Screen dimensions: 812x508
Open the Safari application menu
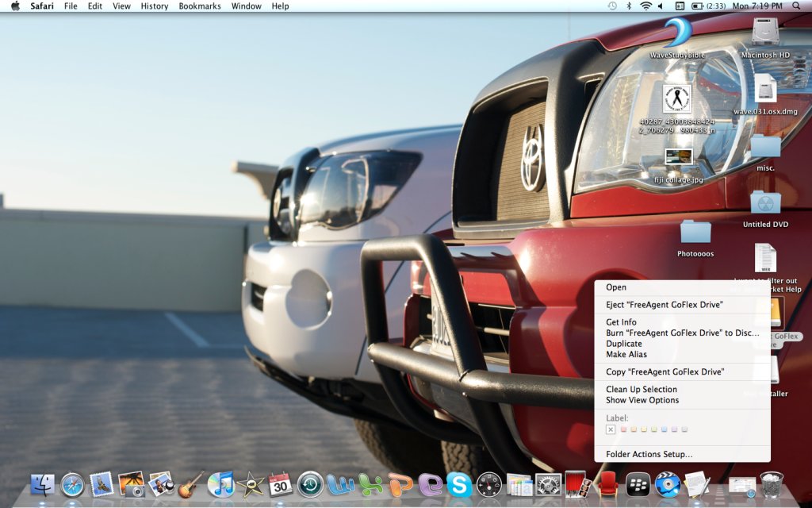(42, 6)
